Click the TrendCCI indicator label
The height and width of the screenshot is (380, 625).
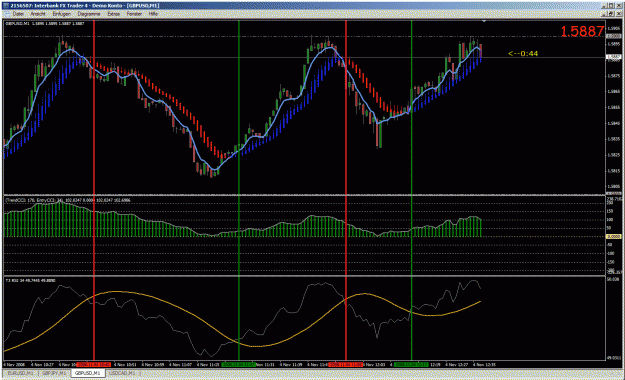tap(67, 200)
